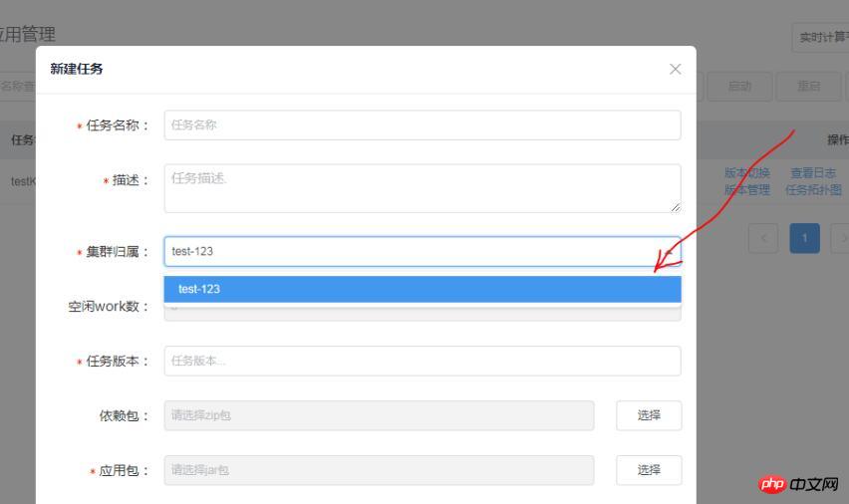Open the 查看日志 link in background table

(x=813, y=172)
